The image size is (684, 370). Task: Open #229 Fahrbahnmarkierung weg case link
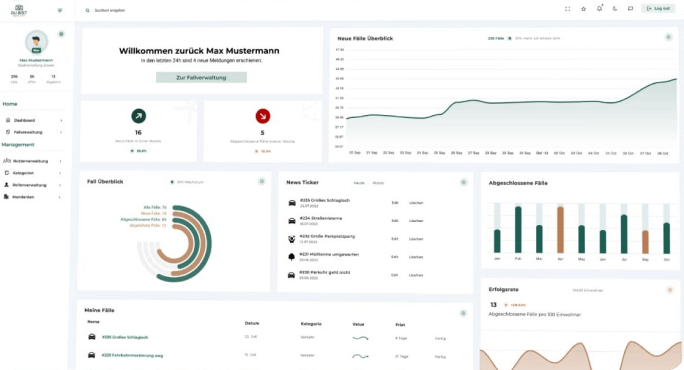(x=132, y=356)
